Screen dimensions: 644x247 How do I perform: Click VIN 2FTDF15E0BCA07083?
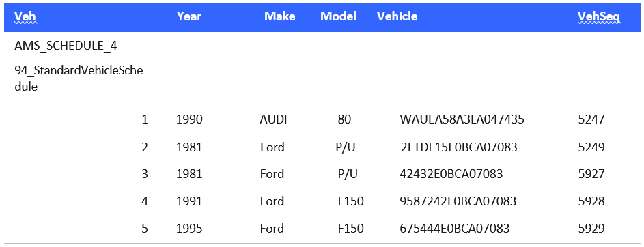(x=459, y=147)
